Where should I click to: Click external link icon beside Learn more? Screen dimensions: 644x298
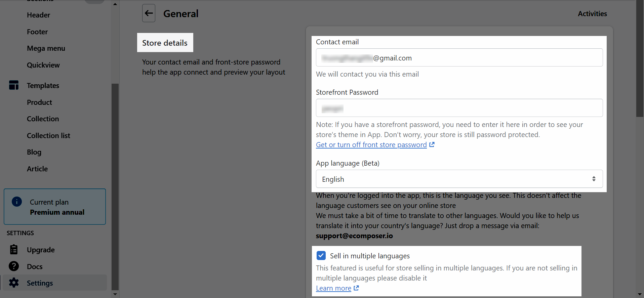tap(357, 288)
